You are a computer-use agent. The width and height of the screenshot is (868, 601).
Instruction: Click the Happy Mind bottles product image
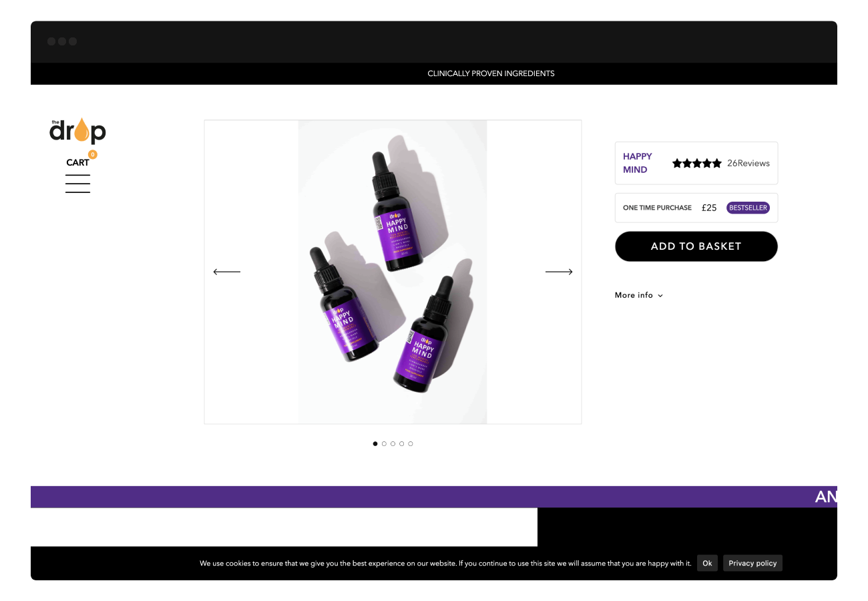(x=393, y=272)
